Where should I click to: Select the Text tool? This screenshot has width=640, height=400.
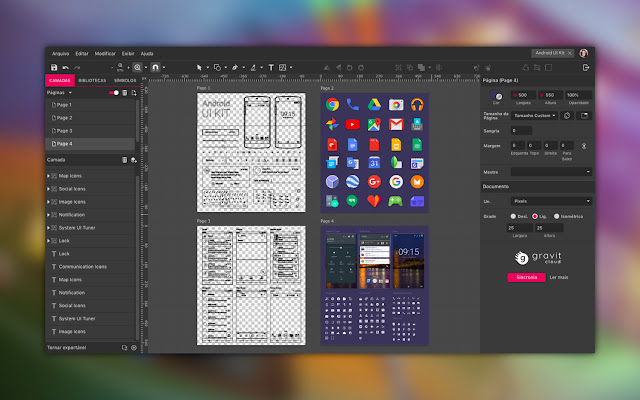click(271, 67)
